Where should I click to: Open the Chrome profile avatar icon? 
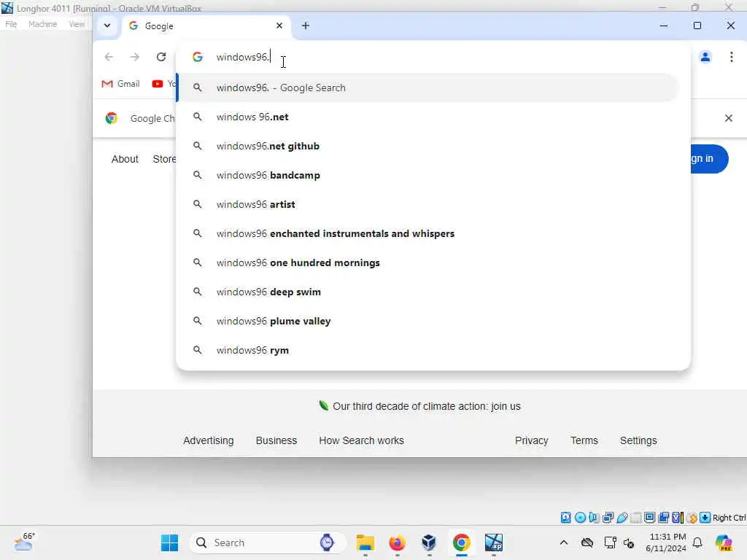pyautogui.click(x=705, y=57)
